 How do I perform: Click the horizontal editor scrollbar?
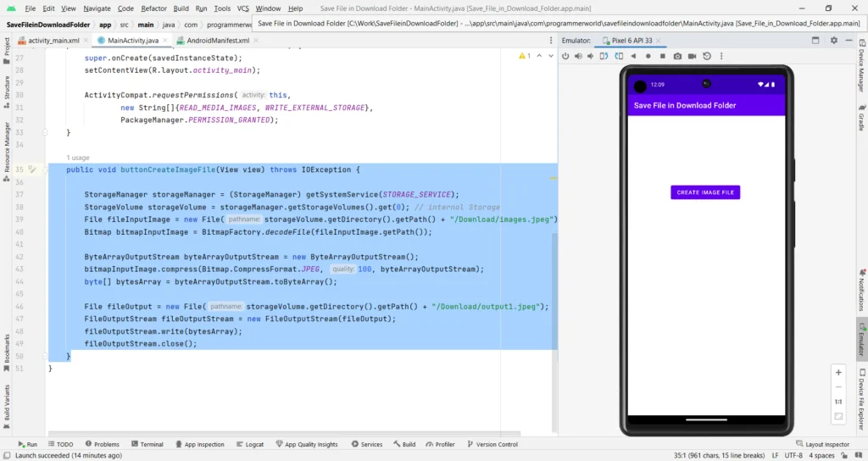(284, 433)
